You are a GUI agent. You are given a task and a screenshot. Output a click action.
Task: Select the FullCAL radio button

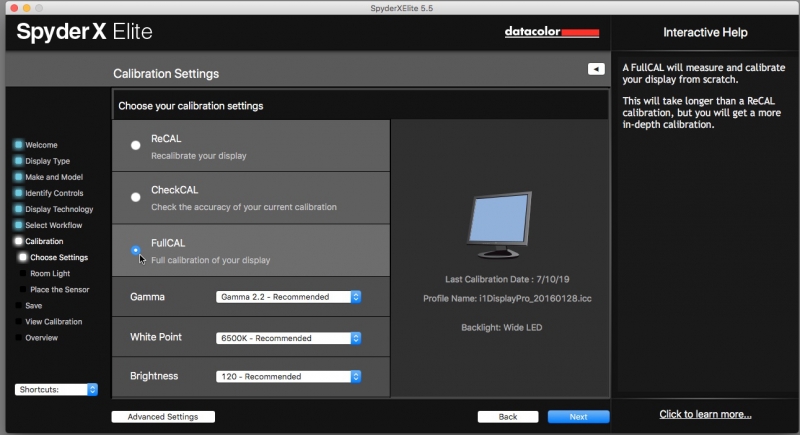tap(135, 250)
